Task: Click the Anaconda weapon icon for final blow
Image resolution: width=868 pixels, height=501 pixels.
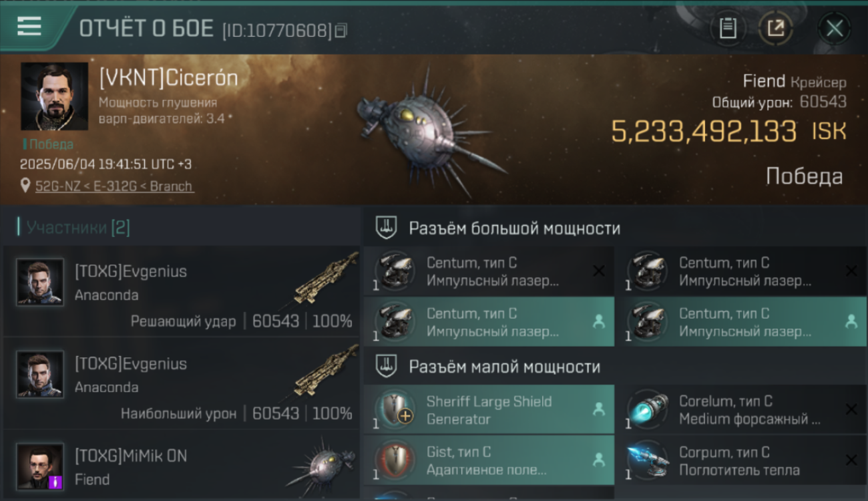Action: pos(327,276)
